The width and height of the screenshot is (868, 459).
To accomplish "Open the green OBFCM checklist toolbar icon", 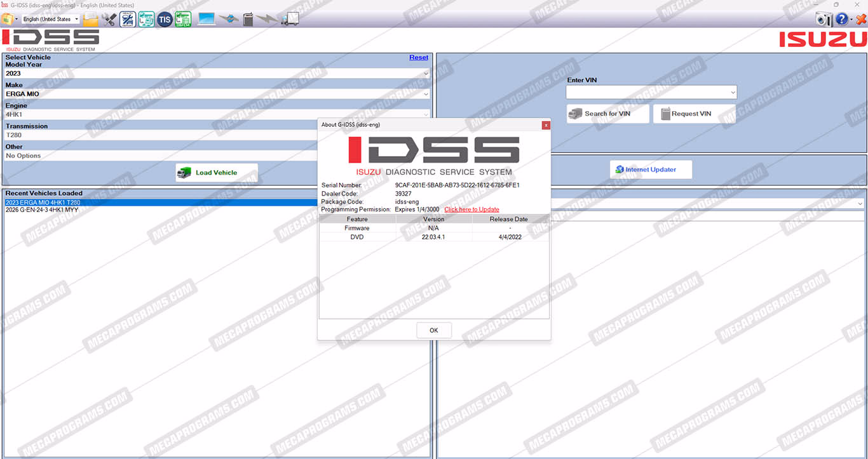I will tap(183, 19).
